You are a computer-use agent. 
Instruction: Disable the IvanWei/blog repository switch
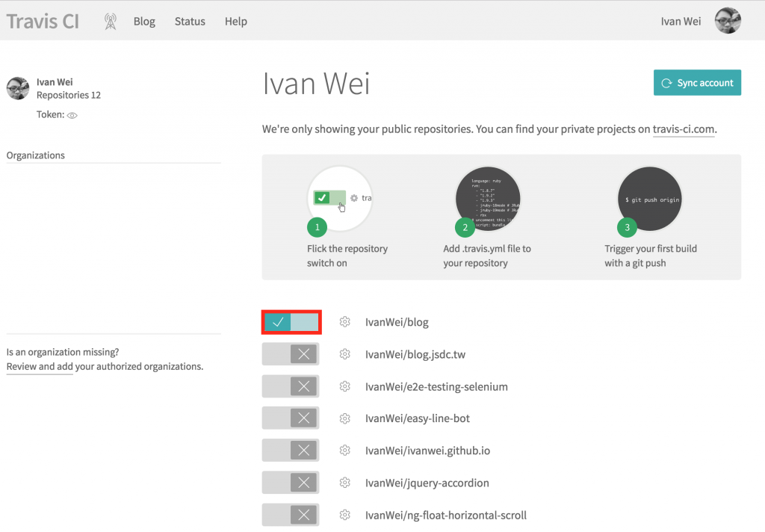(291, 322)
